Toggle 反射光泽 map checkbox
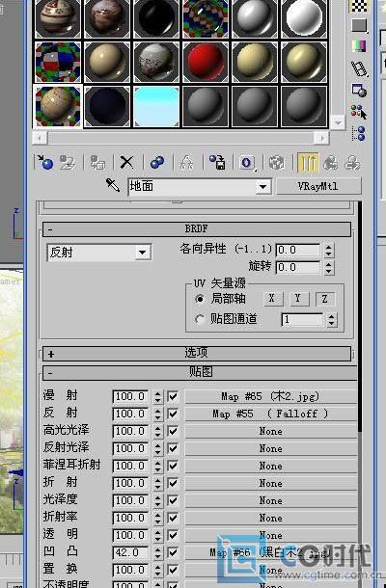 click(x=173, y=448)
